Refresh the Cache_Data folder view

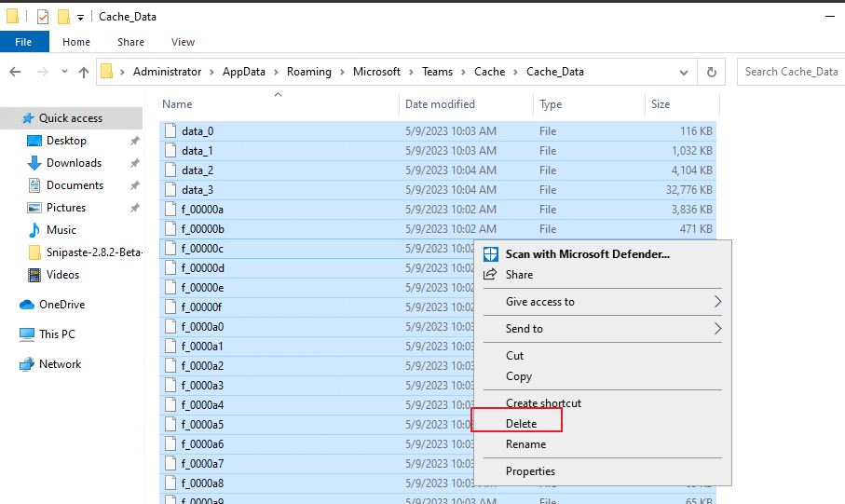[x=712, y=72]
